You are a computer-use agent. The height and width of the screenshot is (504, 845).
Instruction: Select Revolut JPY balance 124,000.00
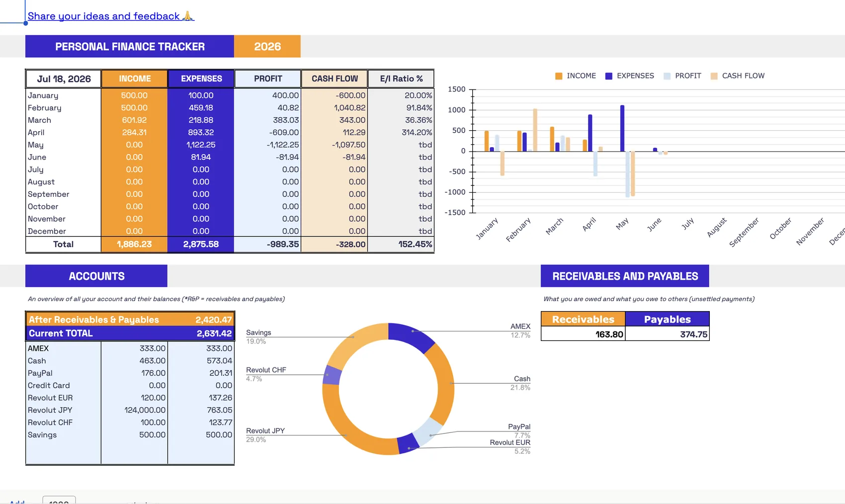(x=134, y=410)
